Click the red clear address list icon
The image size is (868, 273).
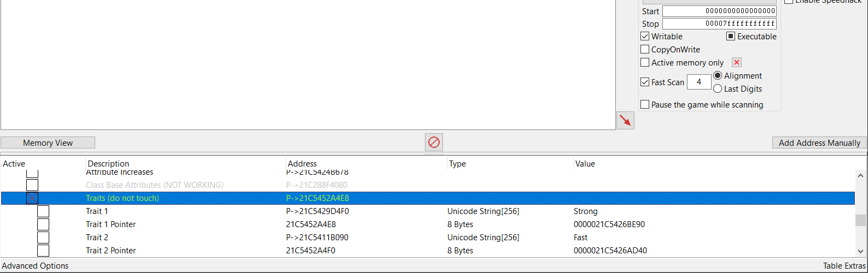tap(434, 143)
